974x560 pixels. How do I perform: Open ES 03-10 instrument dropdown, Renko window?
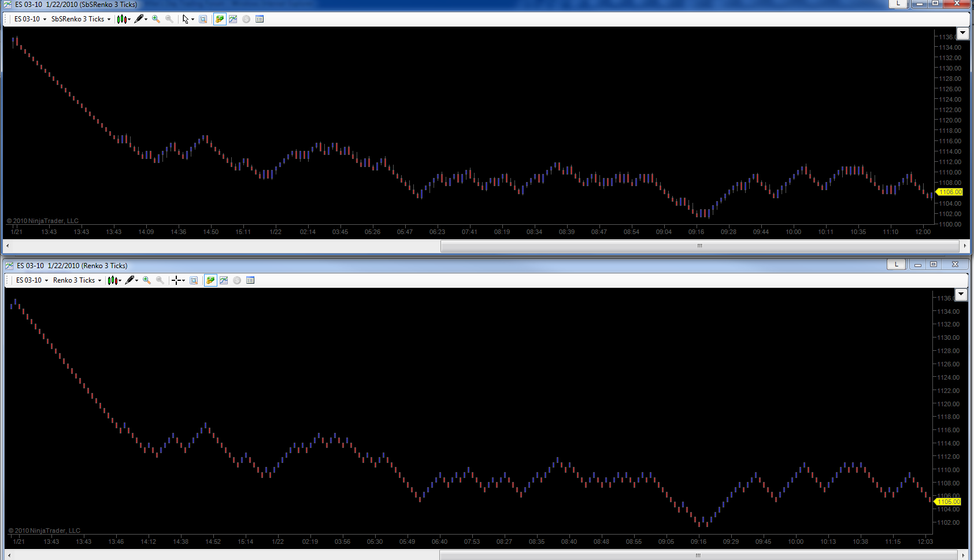[32, 280]
